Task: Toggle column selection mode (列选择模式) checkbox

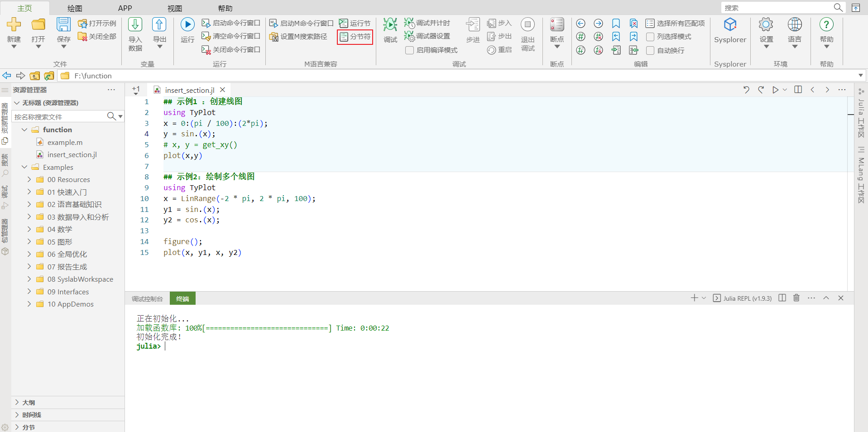Action: [x=650, y=37]
